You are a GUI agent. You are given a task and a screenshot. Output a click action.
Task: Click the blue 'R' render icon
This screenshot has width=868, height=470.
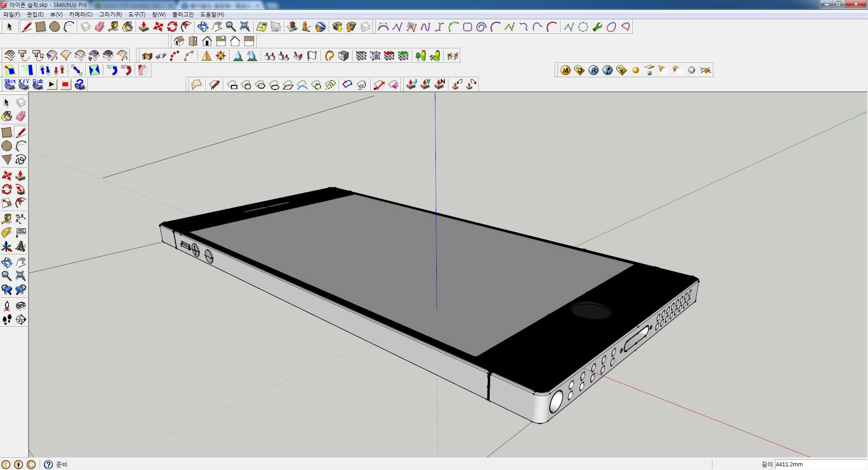click(594, 70)
